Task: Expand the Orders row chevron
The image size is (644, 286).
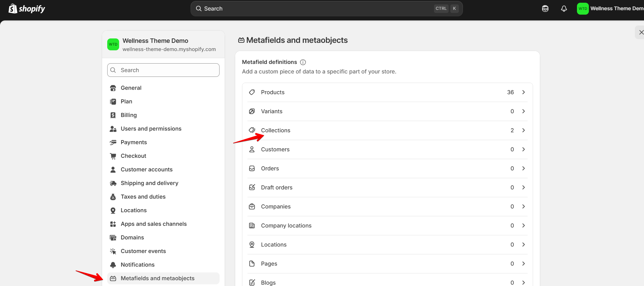Action: coord(524,168)
